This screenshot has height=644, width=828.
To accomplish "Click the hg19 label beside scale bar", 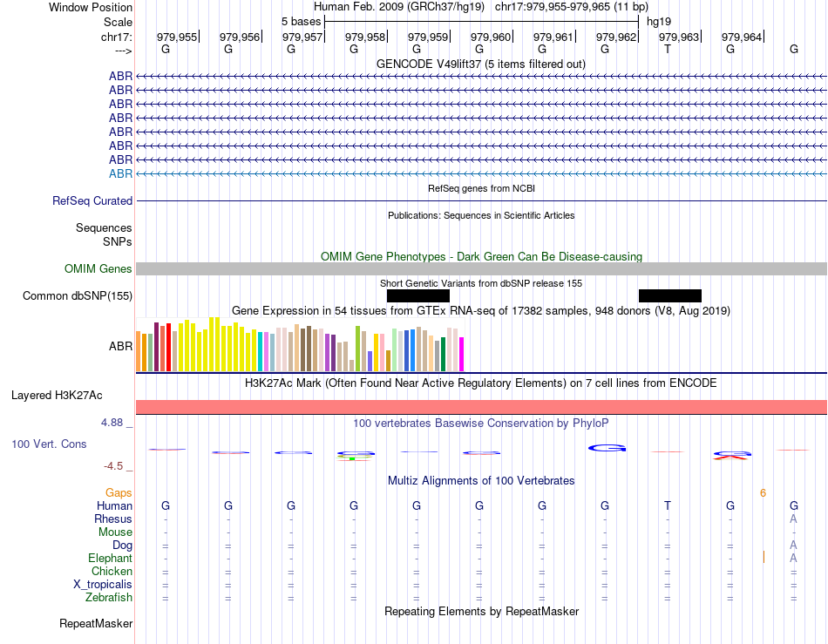I will 659,22.
